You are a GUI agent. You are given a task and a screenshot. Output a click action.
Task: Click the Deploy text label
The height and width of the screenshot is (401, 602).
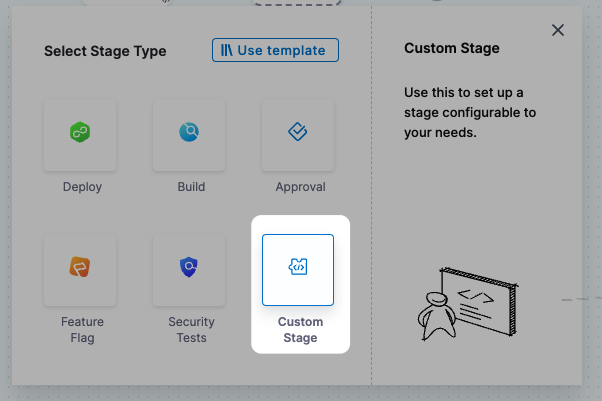coord(81,187)
